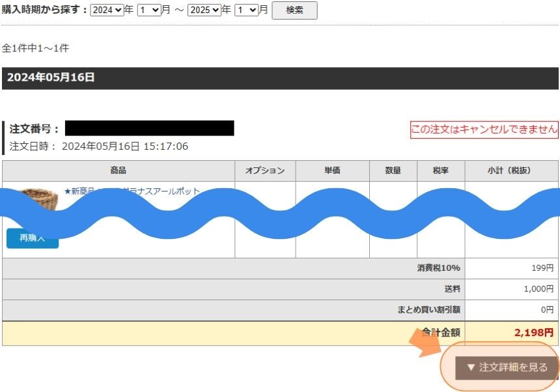
Task: Click the 2024年05月16日 dark header bar
Action: [x=280, y=77]
